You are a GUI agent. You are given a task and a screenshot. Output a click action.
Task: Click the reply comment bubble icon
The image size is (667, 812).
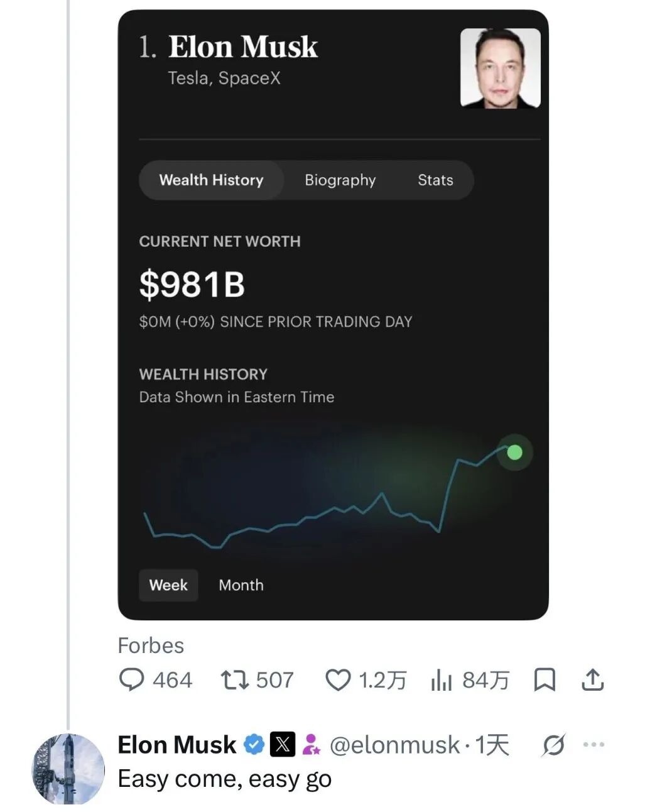click(x=131, y=679)
